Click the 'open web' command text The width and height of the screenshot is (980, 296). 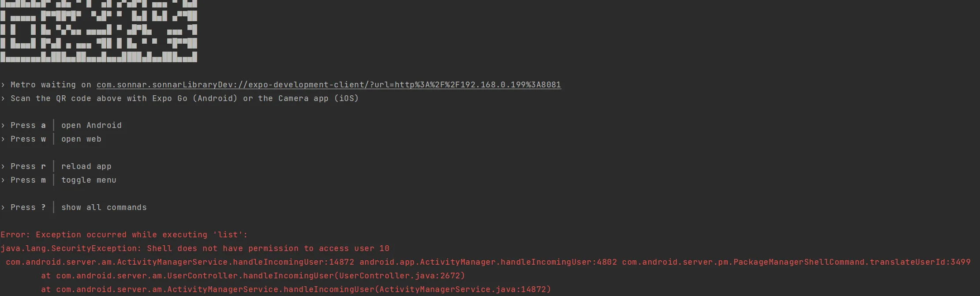[x=81, y=139]
